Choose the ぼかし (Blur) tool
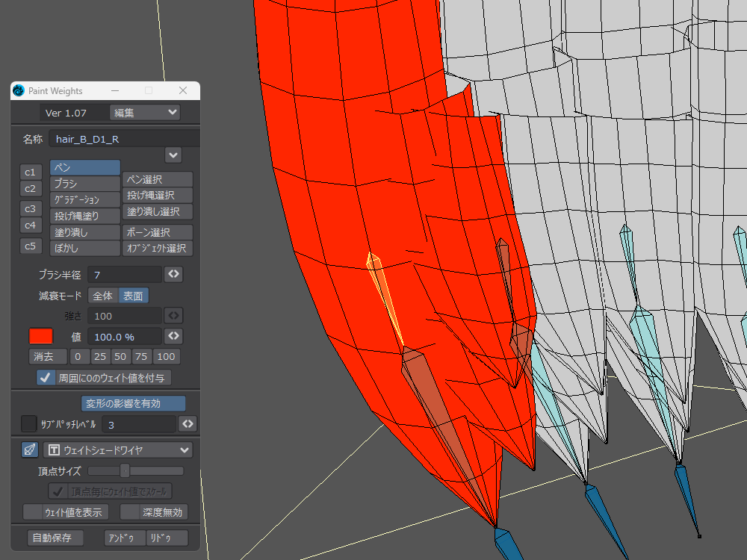This screenshot has width=747, height=560. 84,248
